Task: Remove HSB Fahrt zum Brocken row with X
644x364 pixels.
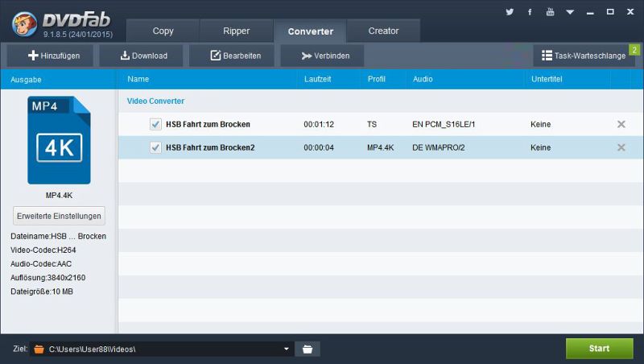Action: click(x=621, y=124)
